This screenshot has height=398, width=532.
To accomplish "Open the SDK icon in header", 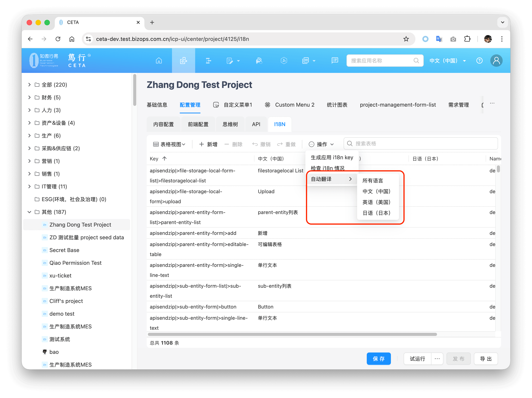I will (305, 61).
